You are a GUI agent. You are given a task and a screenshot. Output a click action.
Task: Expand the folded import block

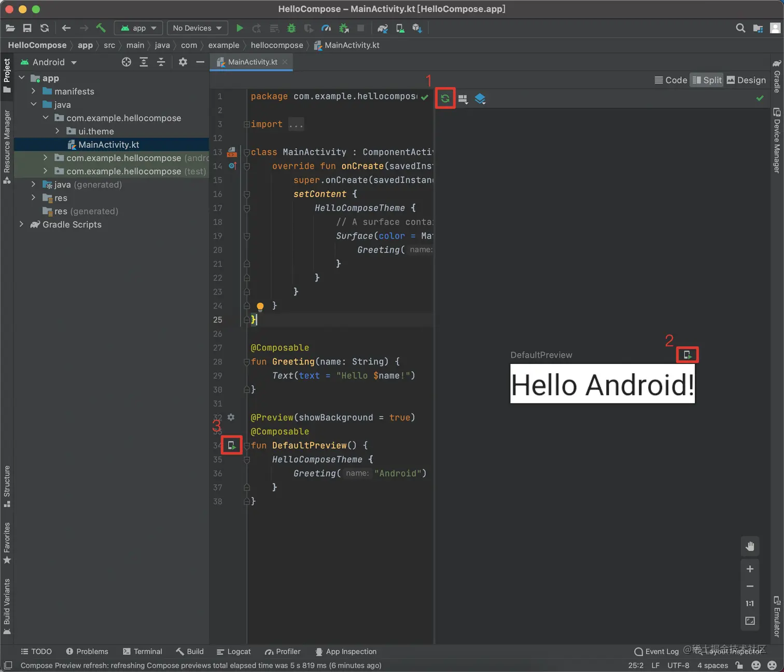247,124
